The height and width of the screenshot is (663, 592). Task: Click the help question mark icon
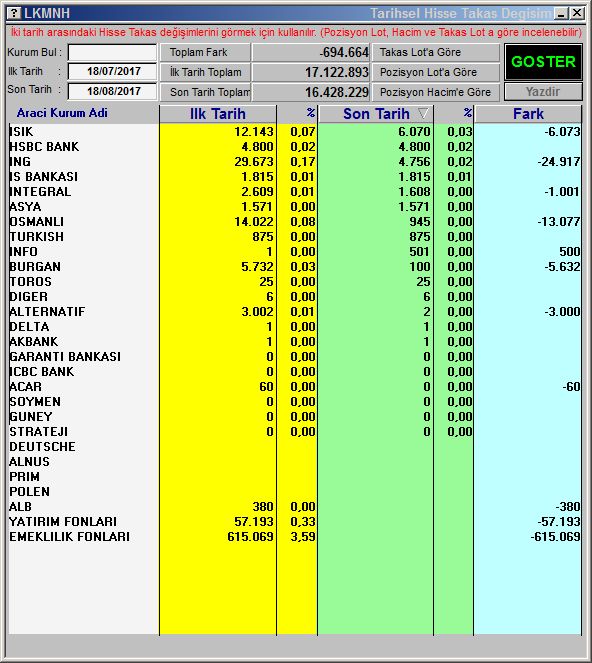click(15, 13)
